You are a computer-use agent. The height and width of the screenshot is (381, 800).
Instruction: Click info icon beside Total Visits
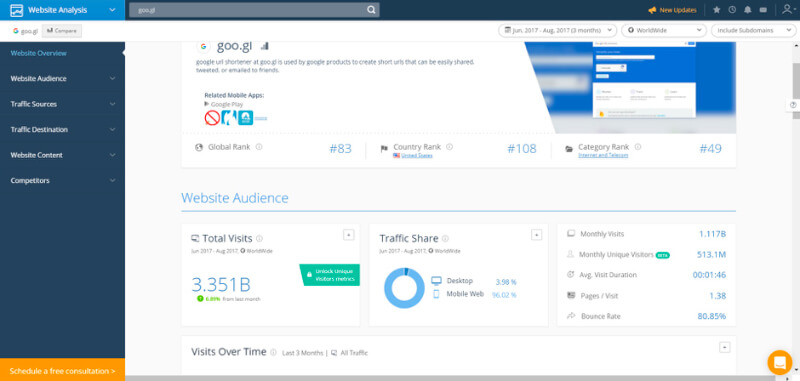click(260, 238)
